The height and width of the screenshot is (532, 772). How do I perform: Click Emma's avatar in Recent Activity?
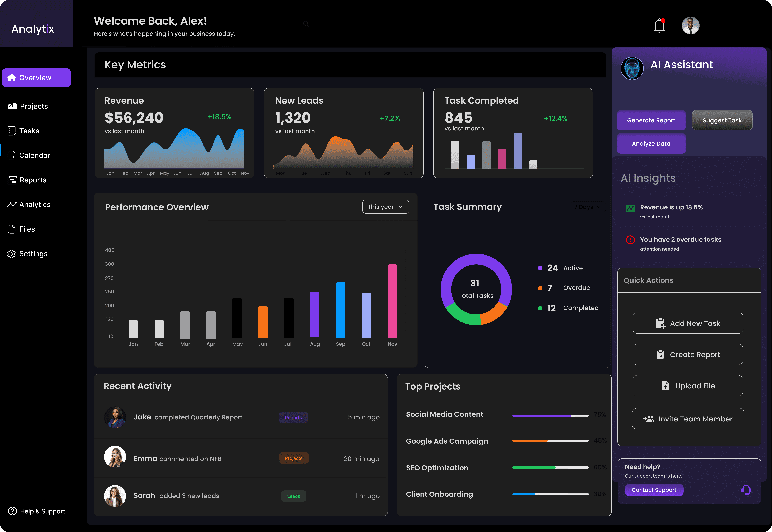[x=115, y=457]
